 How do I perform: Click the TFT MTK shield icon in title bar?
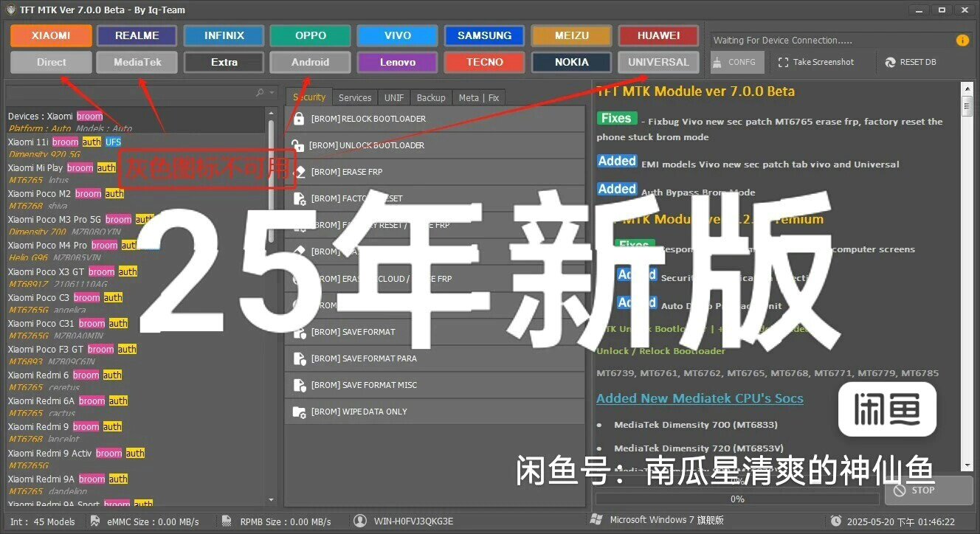coord(10,10)
